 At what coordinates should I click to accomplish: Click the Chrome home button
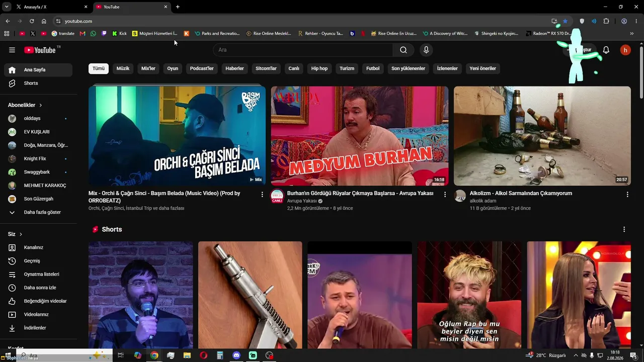[44, 21]
